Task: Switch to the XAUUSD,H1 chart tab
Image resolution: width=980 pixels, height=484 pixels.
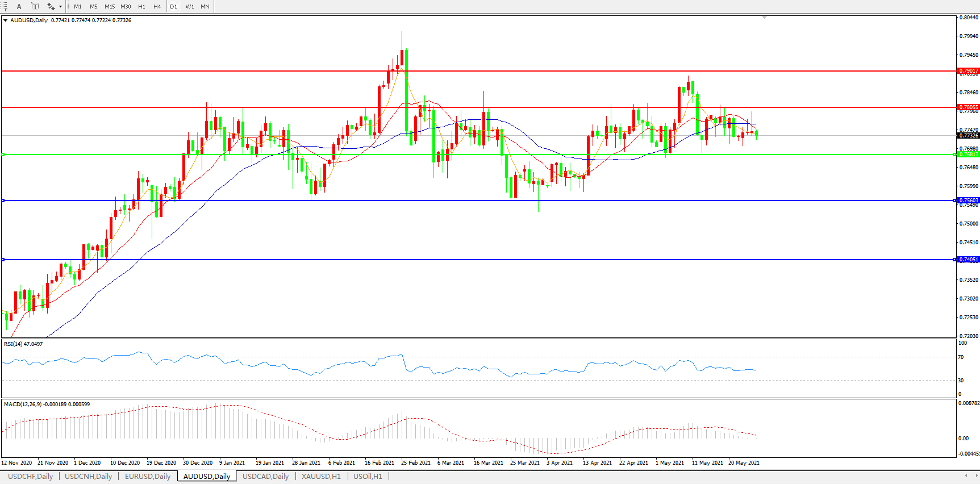Action: click(321, 476)
